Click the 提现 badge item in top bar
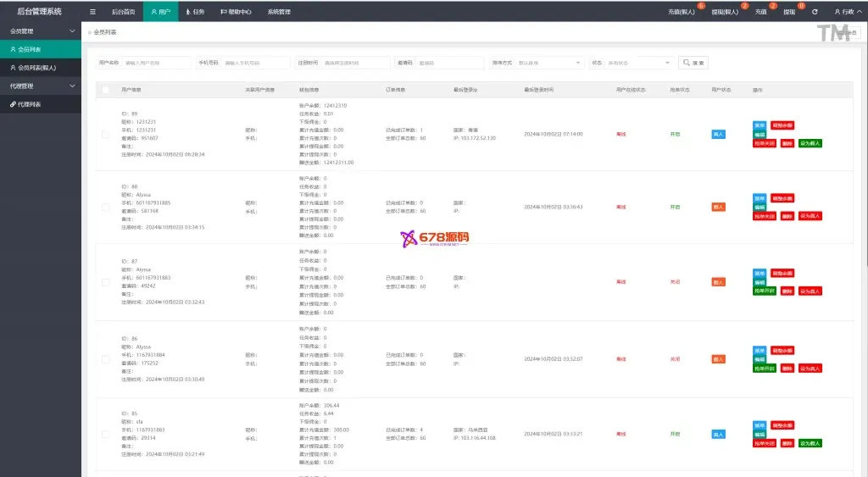Viewport: 868px width, 477px height. pyautogui.click(x=789, y=12)
